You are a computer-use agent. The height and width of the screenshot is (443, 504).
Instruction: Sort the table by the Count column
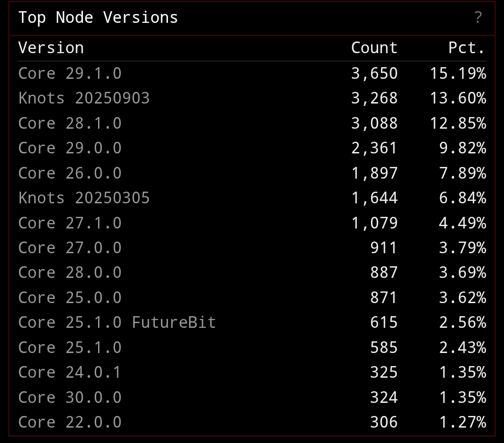[x=374, y=47]
